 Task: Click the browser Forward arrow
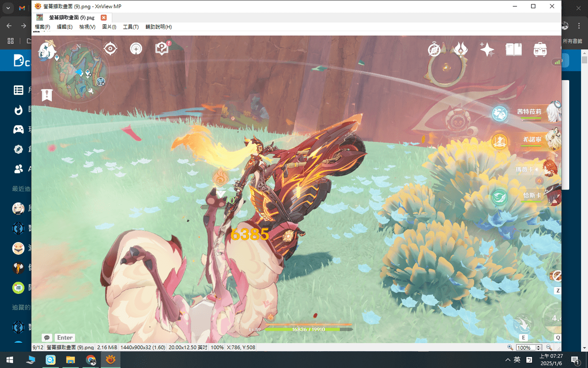pyautogui.click(x=23, y=26)
